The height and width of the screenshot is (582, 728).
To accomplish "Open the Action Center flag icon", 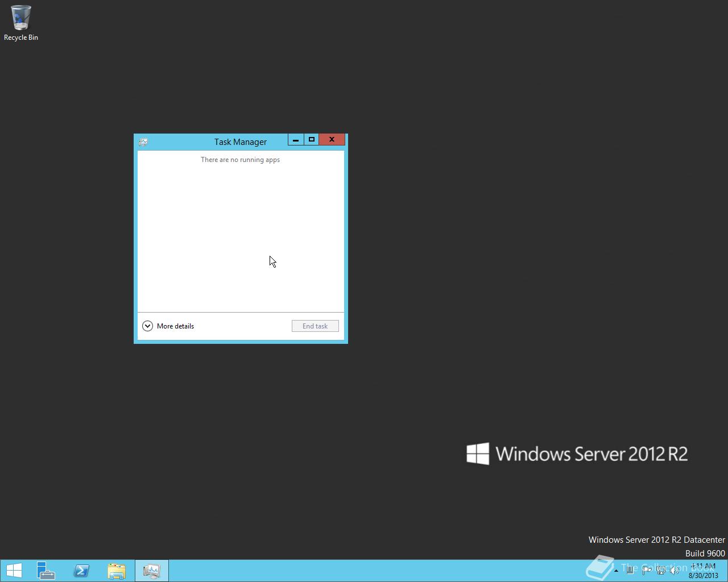I will click(x=647, y=571).
